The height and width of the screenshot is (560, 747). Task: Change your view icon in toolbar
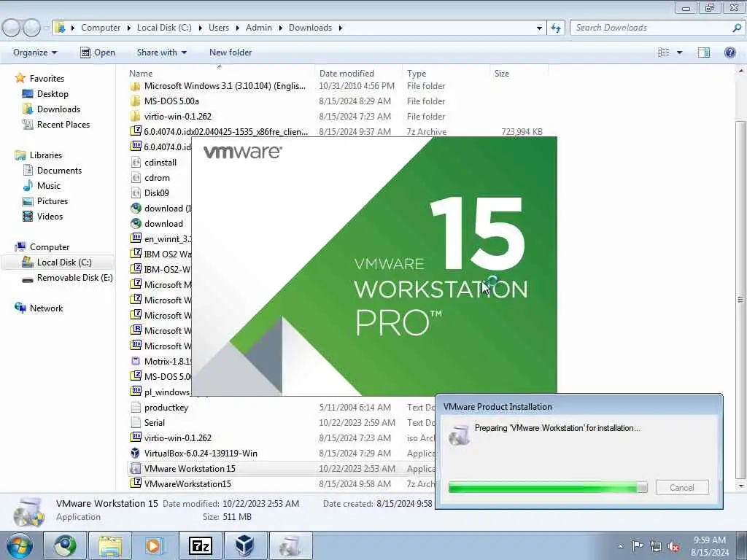pyautogui.click(x=664, y=52)
